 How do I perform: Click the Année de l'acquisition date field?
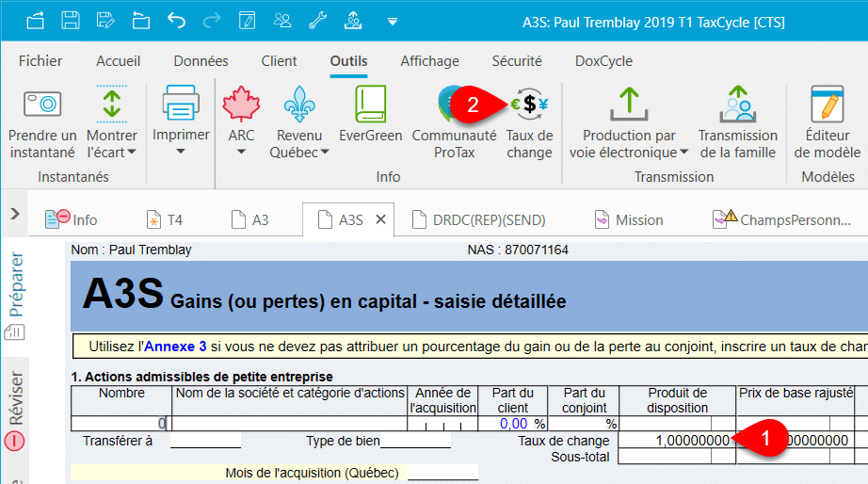pos(442,424)
